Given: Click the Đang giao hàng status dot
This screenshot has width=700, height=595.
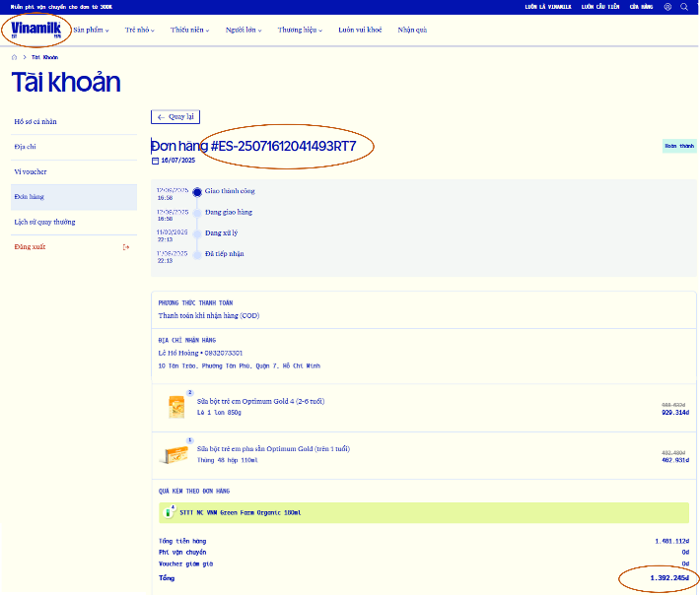Looking at the screenshot, I should [x=197, y=213].
